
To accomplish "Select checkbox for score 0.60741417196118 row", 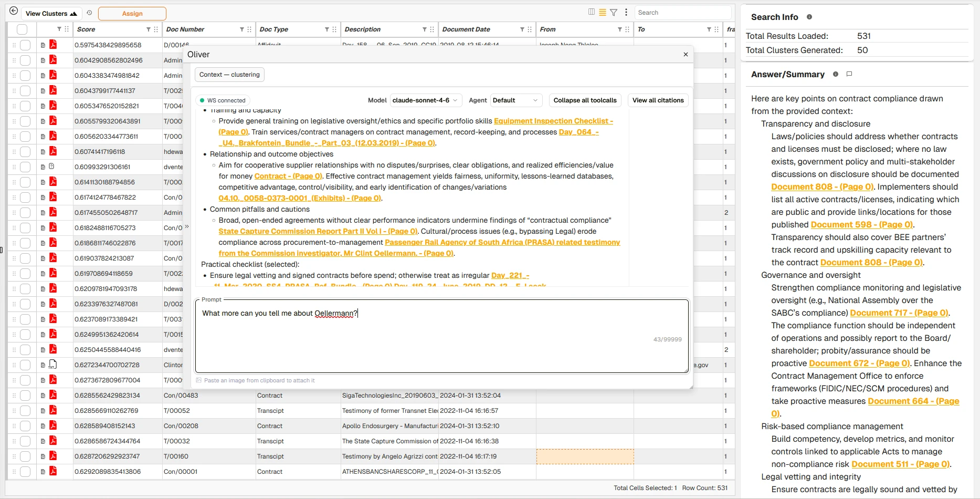I will click(25, 152).
